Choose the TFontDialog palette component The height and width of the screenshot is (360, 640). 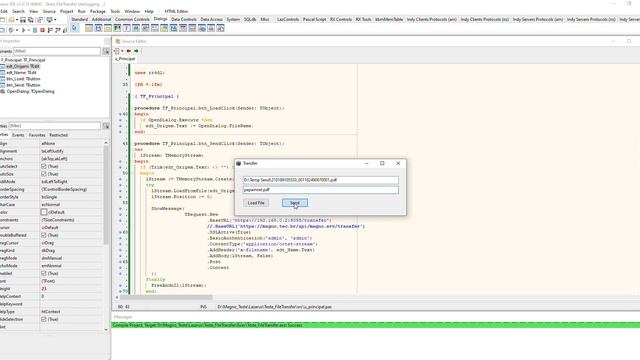pos(127,28)
